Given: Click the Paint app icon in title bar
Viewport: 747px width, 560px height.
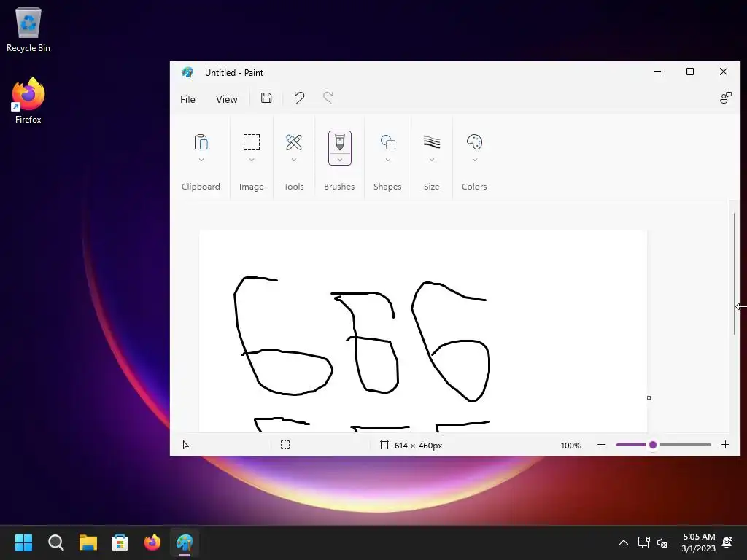Looking at the screenshot, I should coord(187,72).
